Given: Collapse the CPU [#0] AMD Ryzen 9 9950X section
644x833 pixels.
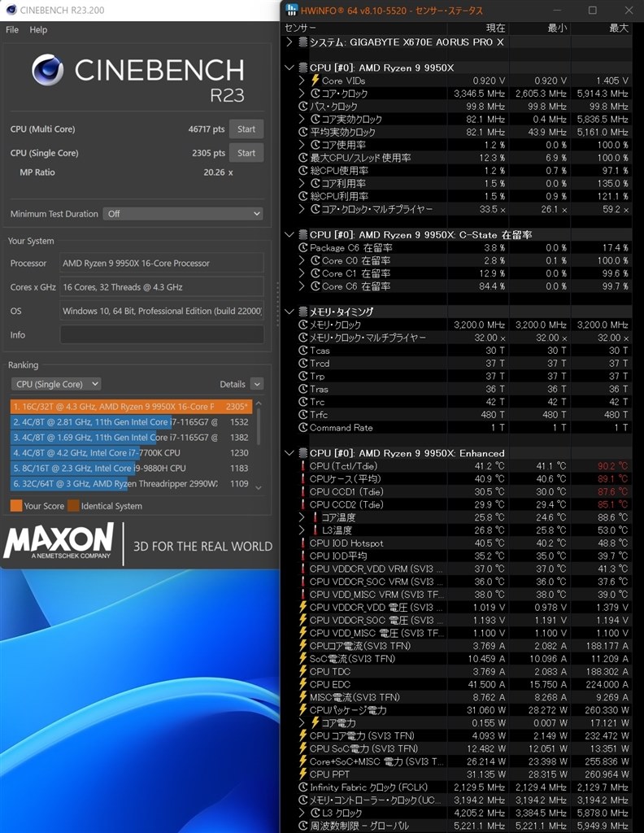Looking at the screenshot, I should coord(289,68).
